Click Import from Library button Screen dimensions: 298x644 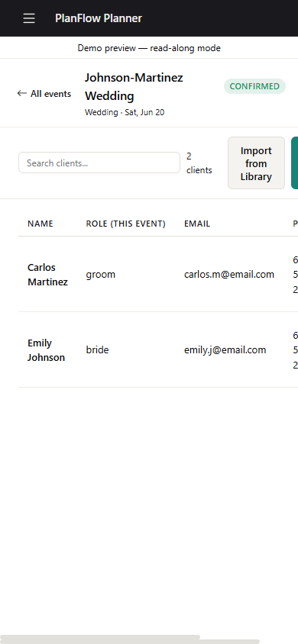(256, 163)
